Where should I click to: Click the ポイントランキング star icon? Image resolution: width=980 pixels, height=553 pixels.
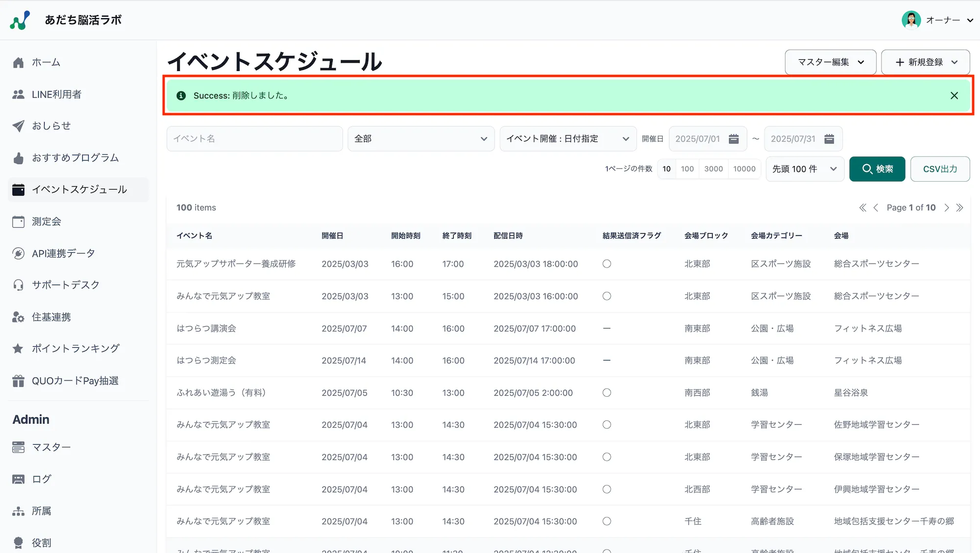(18, 348)
